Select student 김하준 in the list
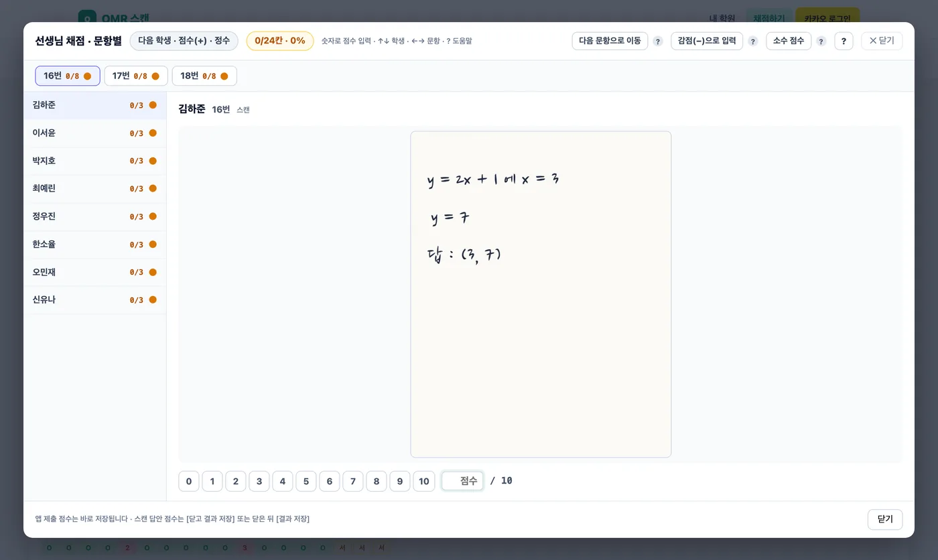The width and height of the screenshot is (938, 560). tap(94, 105)
